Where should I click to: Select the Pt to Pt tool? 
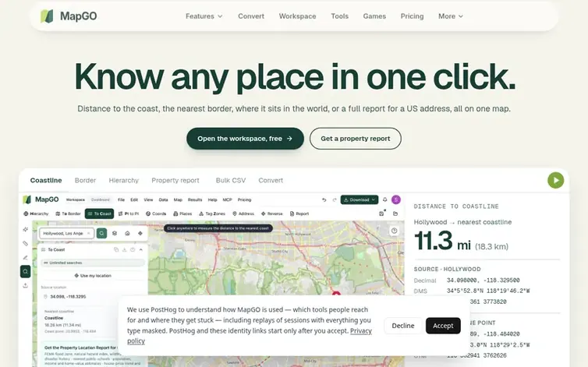click(129, 213)
